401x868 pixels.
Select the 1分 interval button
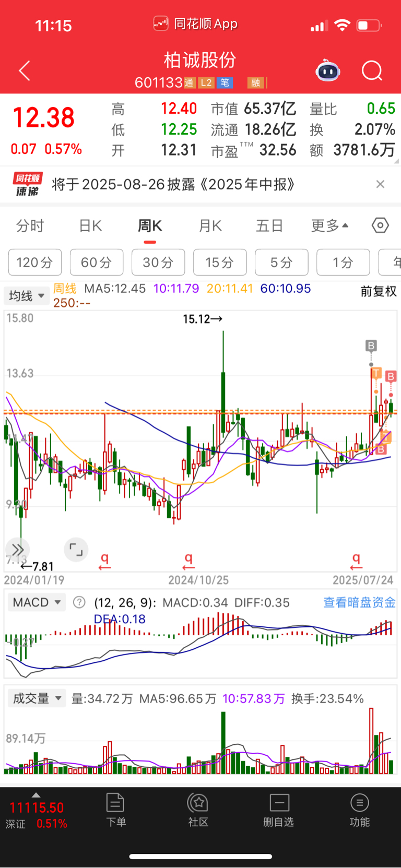pyautogui.click(x=343, y=262)
